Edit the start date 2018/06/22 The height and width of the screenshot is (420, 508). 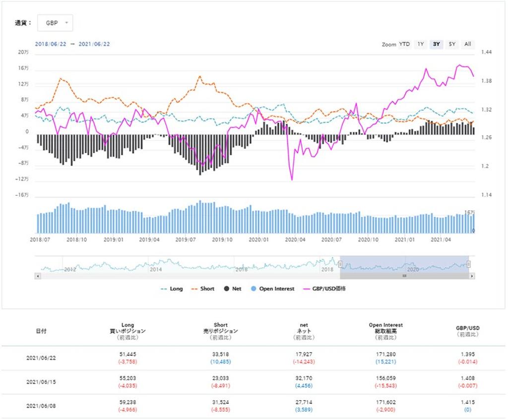click(x=51, y=44)
